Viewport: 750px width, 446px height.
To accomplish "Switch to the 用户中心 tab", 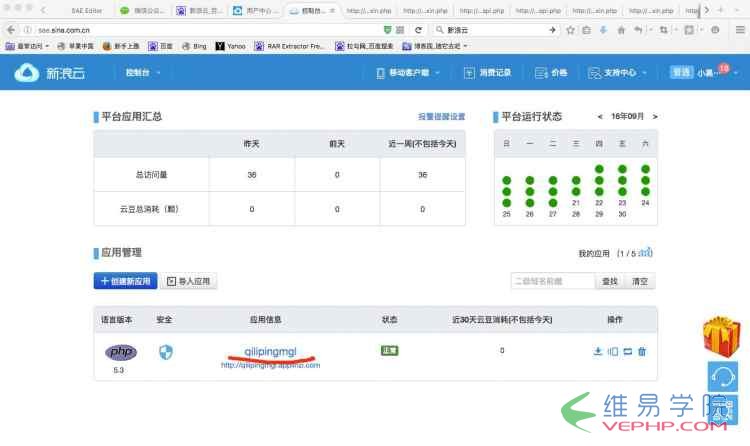I will [x=256, y=10].
